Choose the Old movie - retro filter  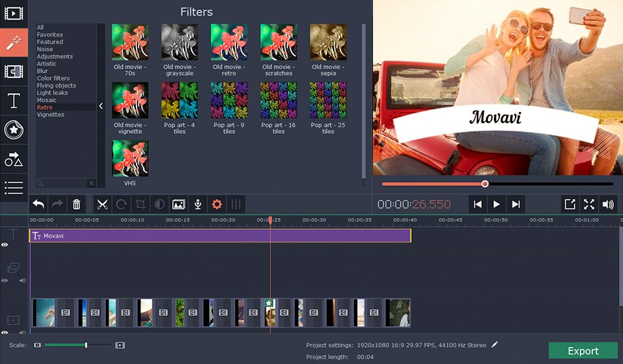(x=229, y=42)
